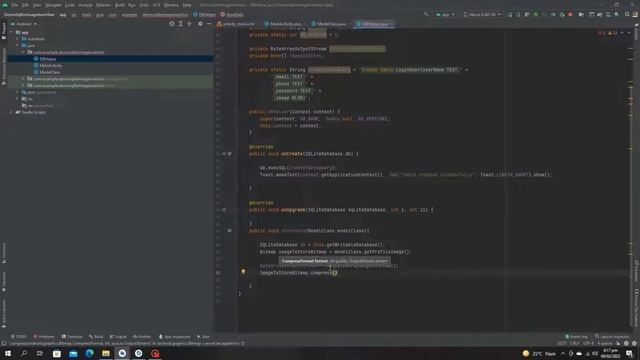Click the Make Project hammer icon
Screen dimensions: 640x360
(426, 14)
